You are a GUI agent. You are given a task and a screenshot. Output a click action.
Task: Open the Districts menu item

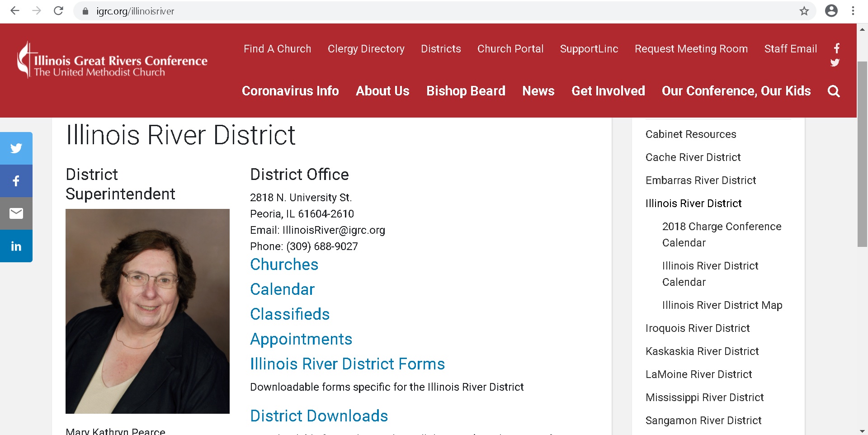[x=441, y=49]
